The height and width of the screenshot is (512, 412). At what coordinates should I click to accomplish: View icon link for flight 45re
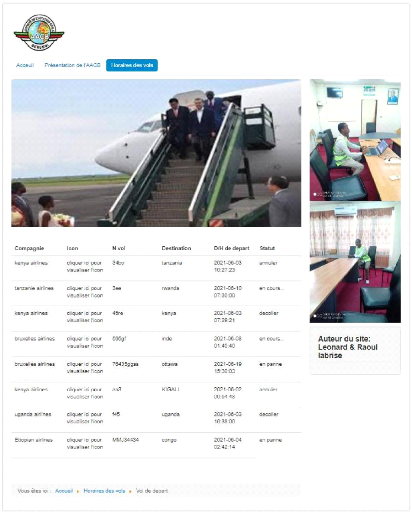(x=85, y=317)
